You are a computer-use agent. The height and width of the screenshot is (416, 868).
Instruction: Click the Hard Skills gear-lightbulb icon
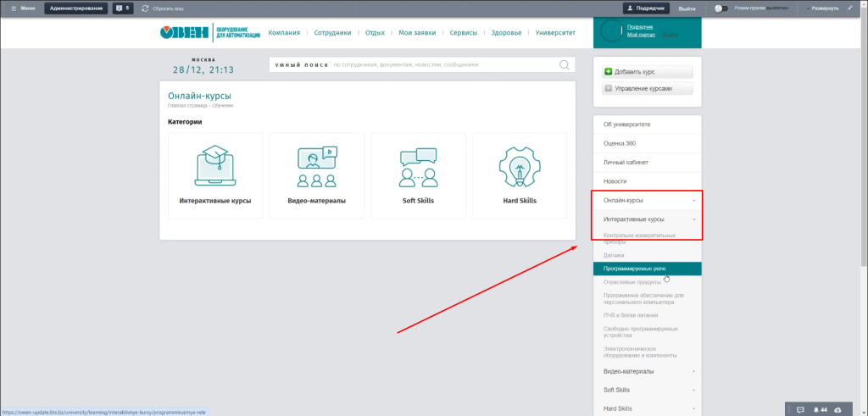519,167
